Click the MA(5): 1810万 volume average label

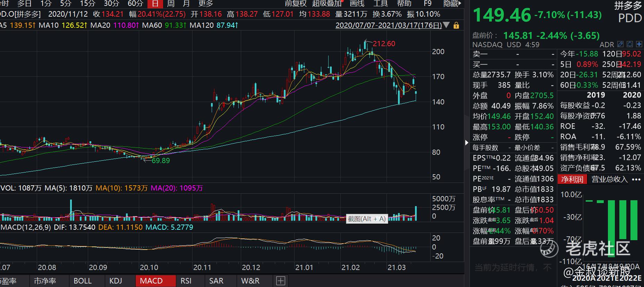pyautogui.click(x=69, y=188)
